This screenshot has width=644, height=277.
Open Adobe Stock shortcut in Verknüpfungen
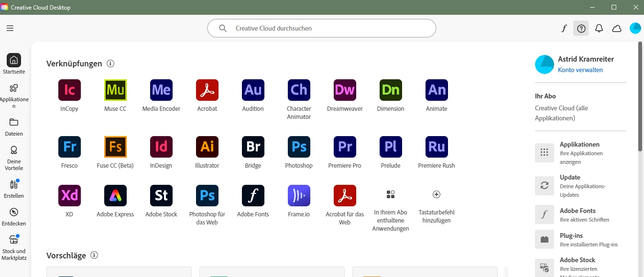tap(161, 195)
